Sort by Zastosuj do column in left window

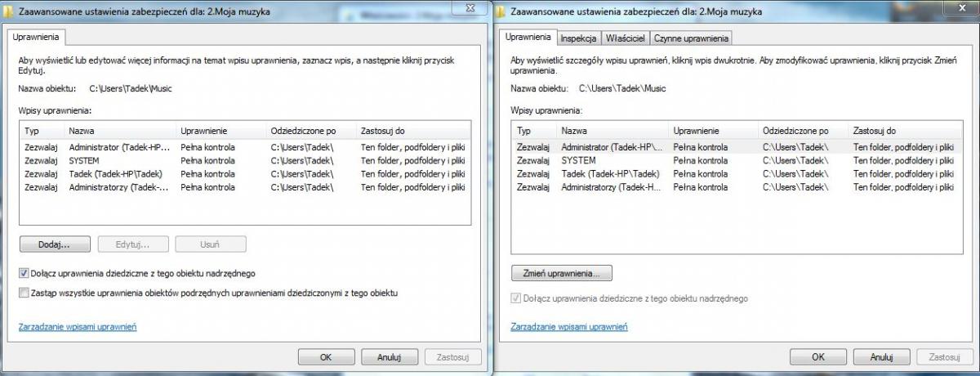tap(412, 131)
